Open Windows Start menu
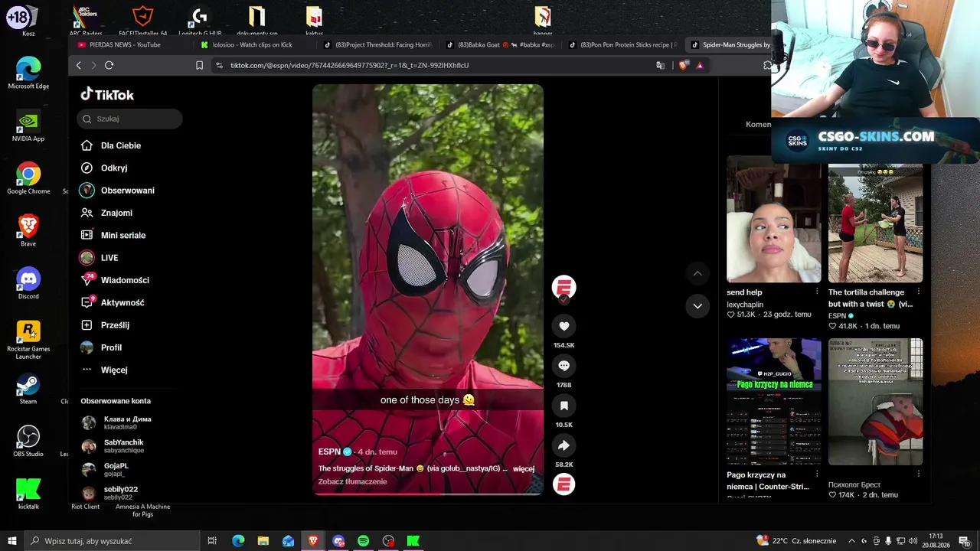This screenshot has height=551, width=980. pos(11,541)
